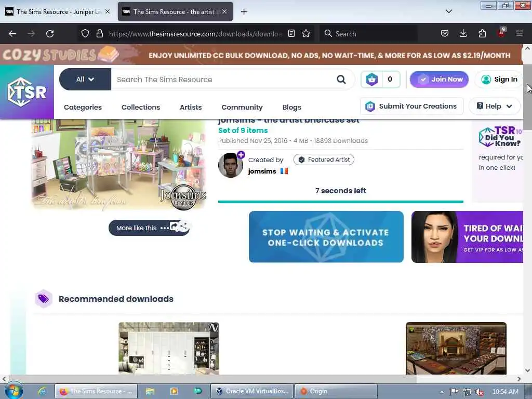The image size is (532, 399).
Task: Open file explorer taskbar icon
Action: click(150, 391)
